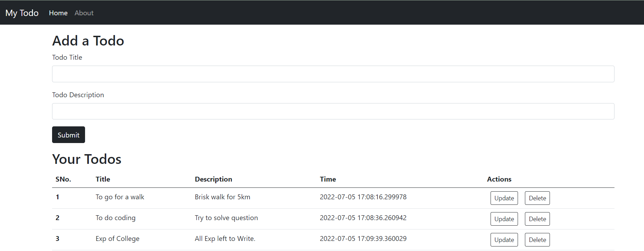Select the Title column header
This screenshot has width=644, height=251.
coord(102,179)
